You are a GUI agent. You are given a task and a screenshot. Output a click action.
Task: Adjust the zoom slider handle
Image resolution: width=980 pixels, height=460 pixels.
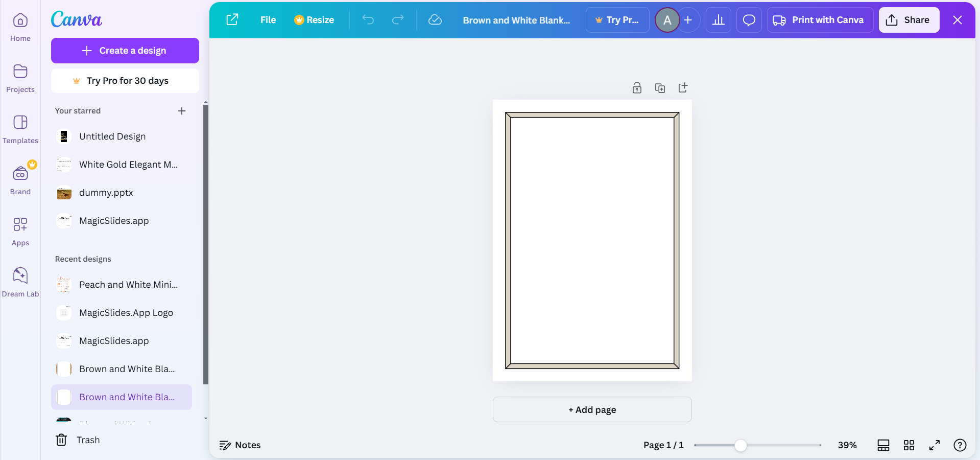(740, 445)
